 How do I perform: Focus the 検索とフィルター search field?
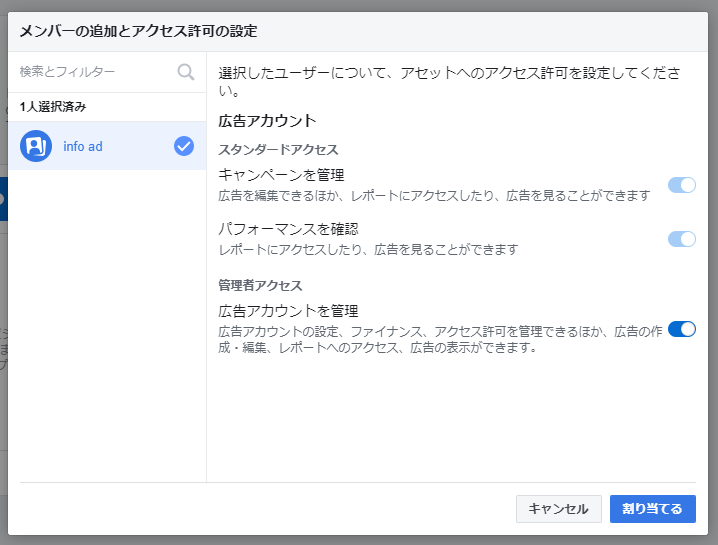point(97,72)
